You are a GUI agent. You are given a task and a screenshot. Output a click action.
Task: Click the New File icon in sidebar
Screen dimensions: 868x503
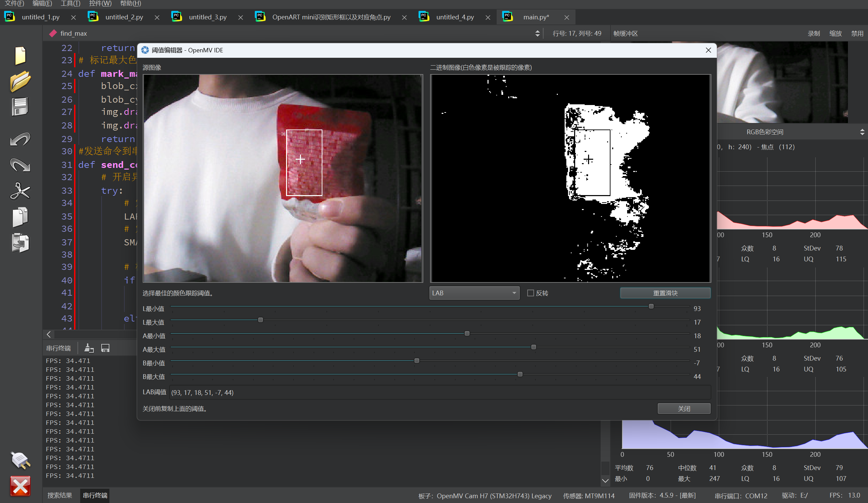click(x=20, y=55)
